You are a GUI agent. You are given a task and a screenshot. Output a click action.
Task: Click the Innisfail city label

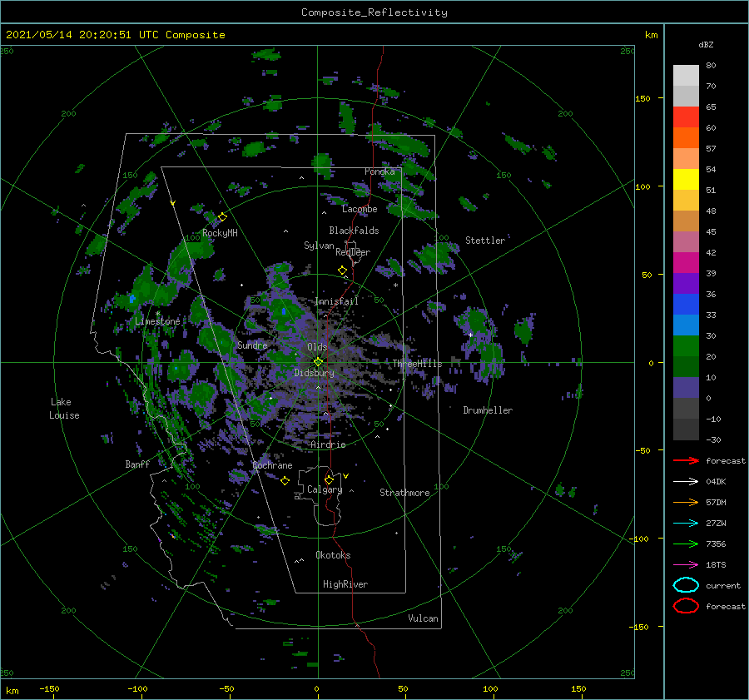pos(336,301)
